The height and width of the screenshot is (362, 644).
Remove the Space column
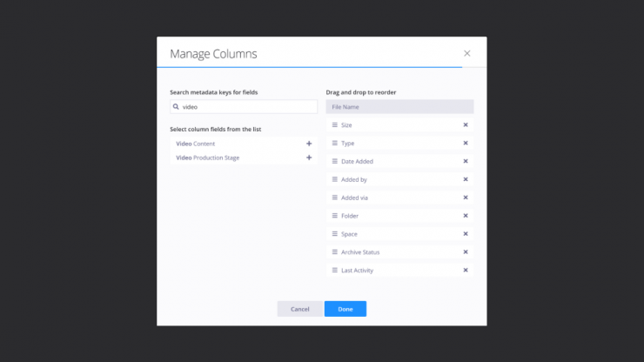point(466,234)
